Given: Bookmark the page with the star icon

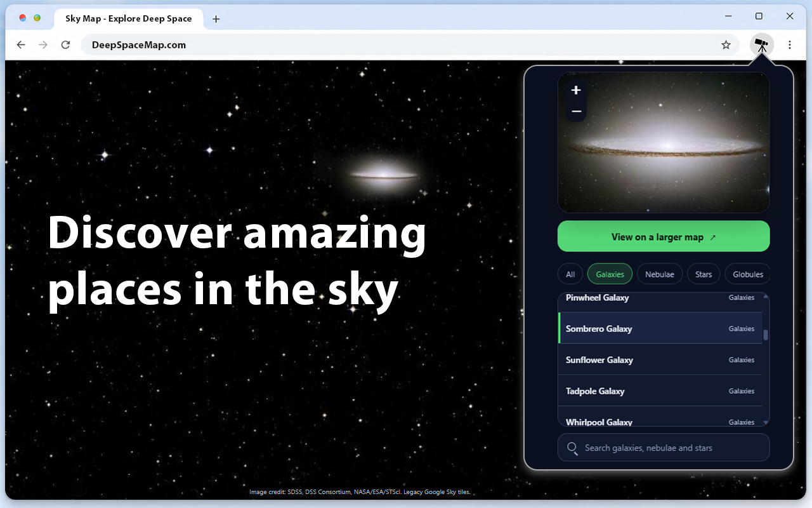Looking at the screenshot, I should 726,45.
